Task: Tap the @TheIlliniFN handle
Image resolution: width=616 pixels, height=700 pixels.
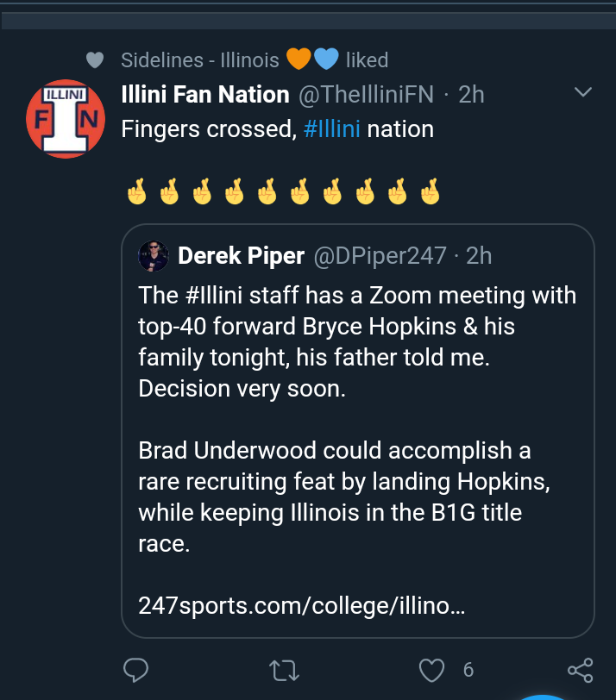Action: (x=366, y=94)
